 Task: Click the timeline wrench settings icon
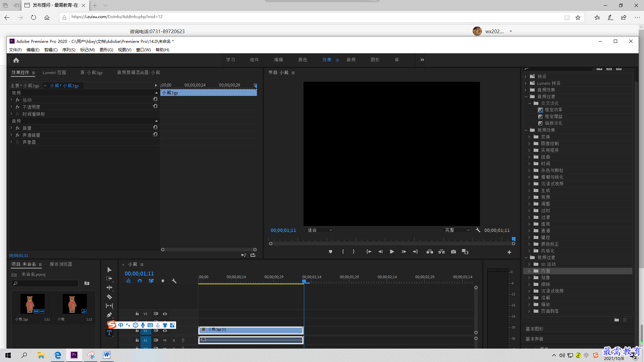[x=174, y=281]
